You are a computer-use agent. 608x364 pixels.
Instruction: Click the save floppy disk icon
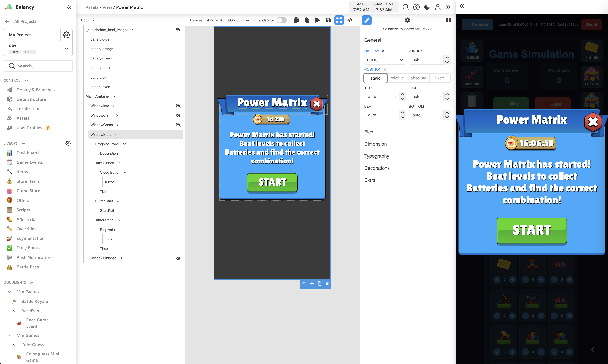pos(328,20)
